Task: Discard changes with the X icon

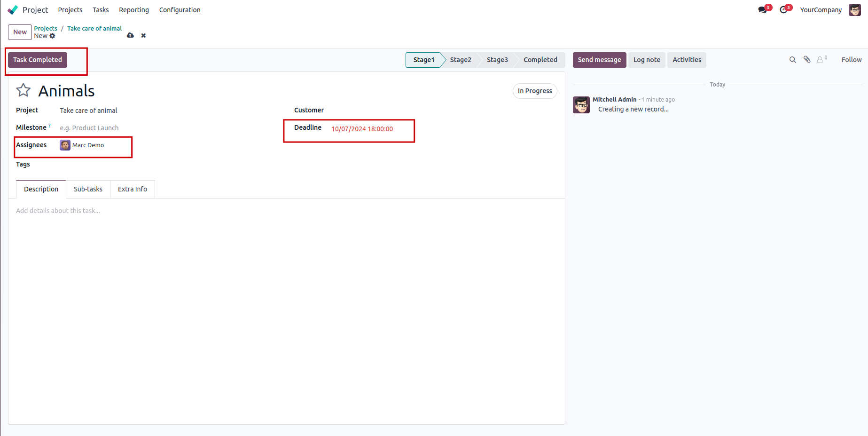Action: pos(143,35)
